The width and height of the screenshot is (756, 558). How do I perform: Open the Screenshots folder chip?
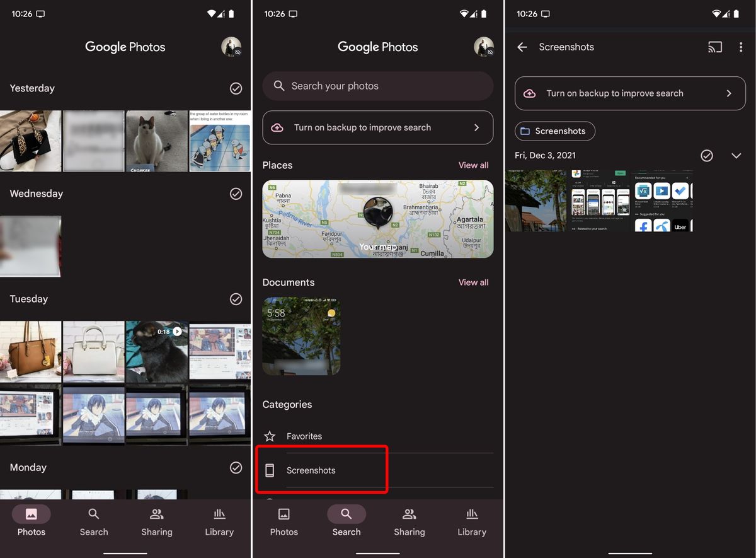pyautogui.click(x=554, y=131)
